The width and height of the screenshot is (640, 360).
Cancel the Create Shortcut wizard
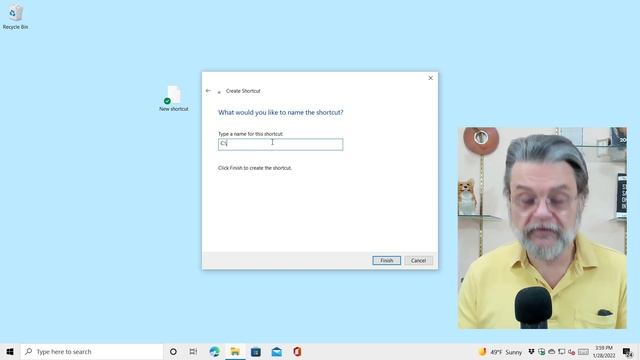click(418, 260)
